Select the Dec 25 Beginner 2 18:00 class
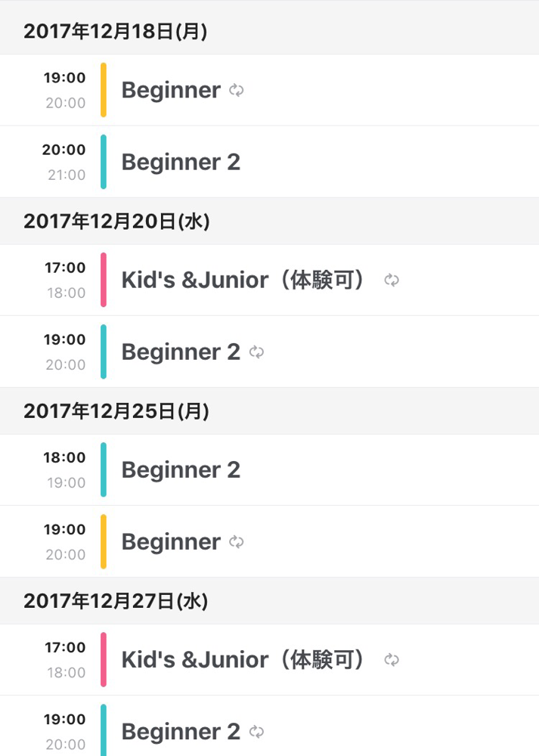Image resolution: width=539 pixels, height=756 pixels. 269,470
